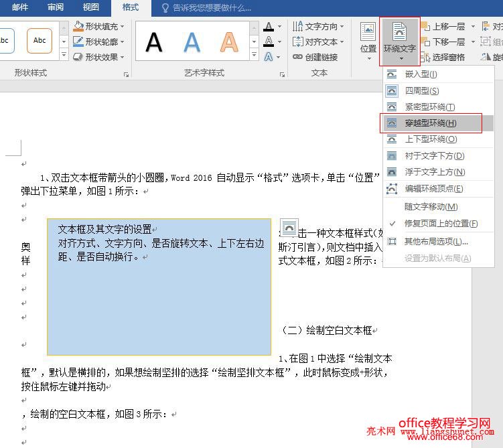Toggle Fix Position on Page (修复页面上的位置)
This screenshot has height=448, width=503.
(438, 224)
